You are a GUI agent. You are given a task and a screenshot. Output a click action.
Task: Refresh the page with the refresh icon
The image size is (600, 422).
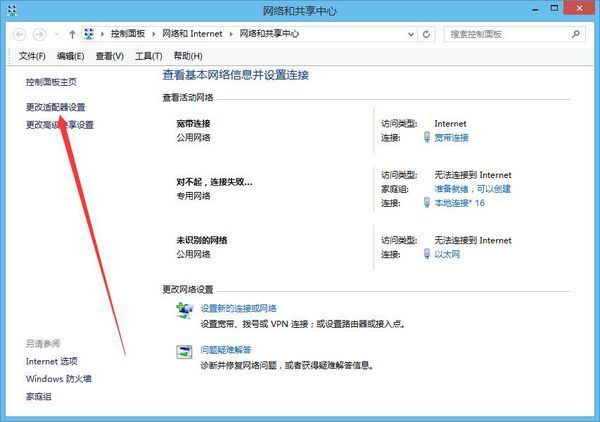point(426,34)
